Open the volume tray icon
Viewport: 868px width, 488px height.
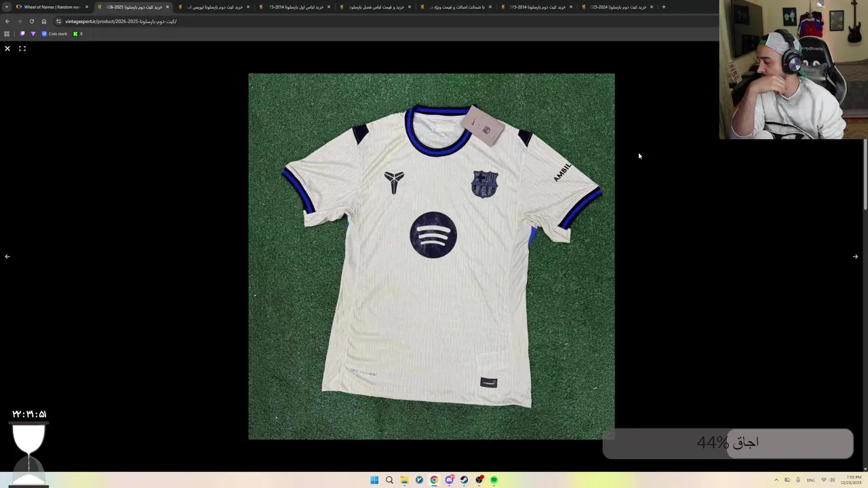coord(832,480)
